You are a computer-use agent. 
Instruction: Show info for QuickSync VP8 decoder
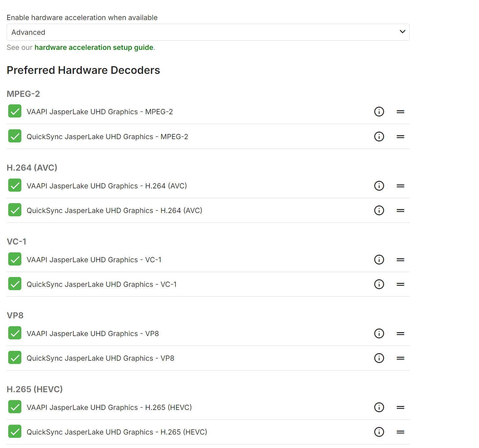(379, 358)
